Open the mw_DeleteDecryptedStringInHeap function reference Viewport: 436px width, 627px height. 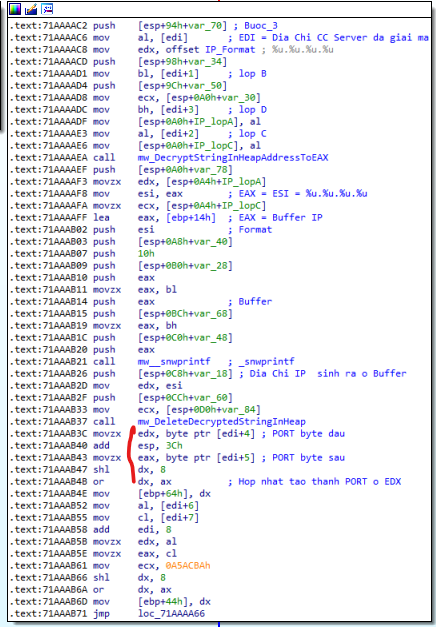click(x=222, y=421)
